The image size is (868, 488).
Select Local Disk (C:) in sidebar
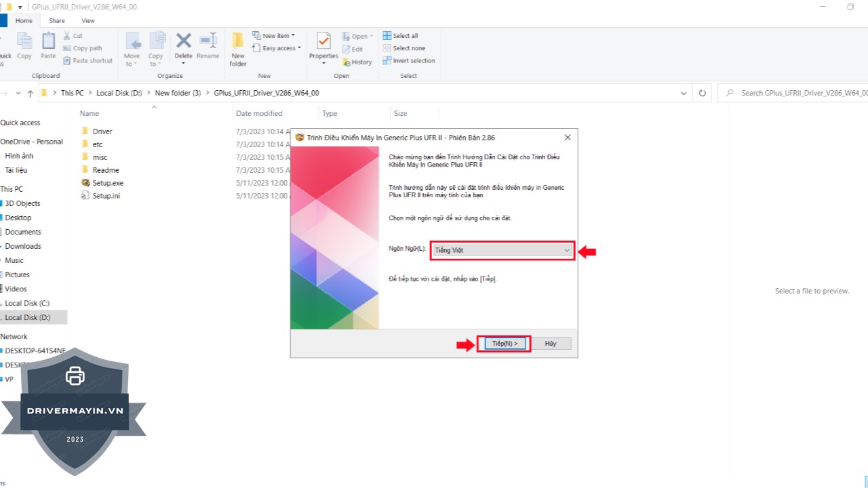point(27,303)
